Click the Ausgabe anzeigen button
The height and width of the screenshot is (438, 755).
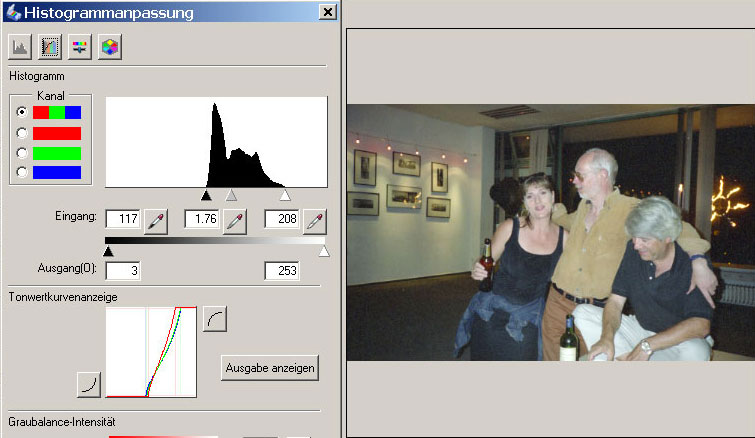(270, 368)
